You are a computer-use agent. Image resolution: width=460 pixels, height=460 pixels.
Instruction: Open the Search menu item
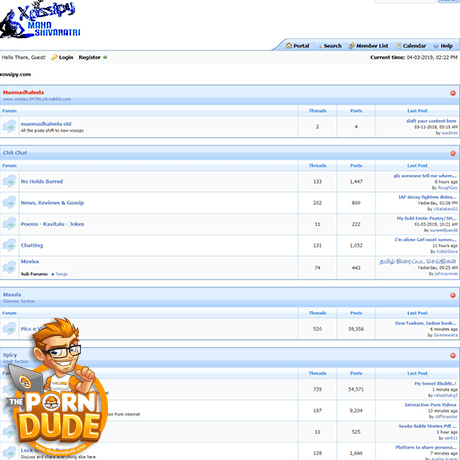329,46
